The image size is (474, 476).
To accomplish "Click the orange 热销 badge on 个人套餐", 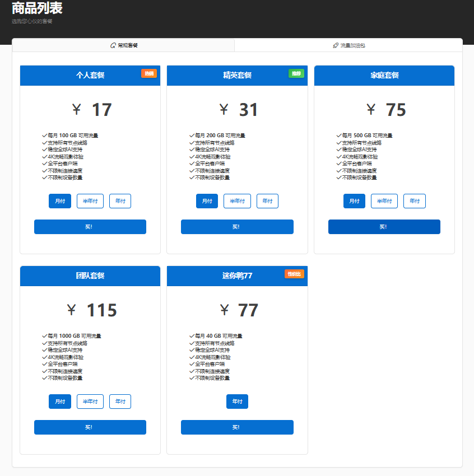I will click(x=149, y=73).
